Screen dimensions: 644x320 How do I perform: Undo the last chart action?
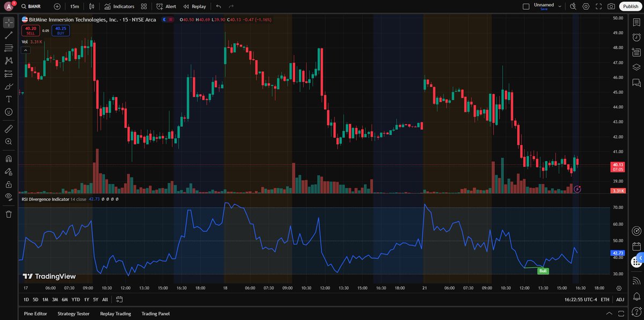point(218,6)
